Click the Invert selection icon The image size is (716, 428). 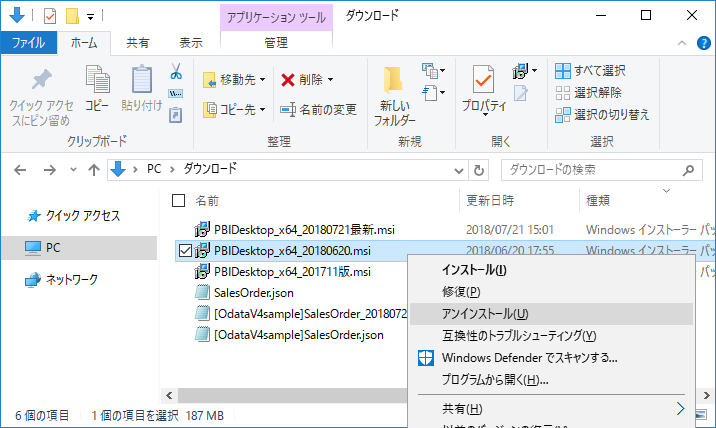pyautogui.click(x=563, y=115)
